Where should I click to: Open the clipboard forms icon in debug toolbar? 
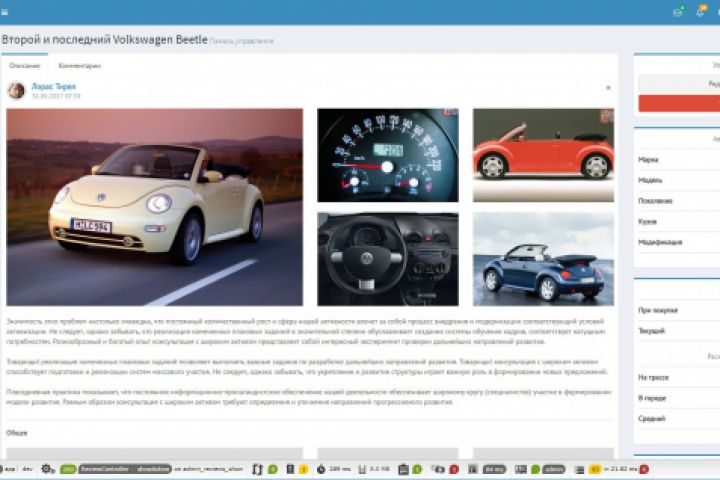point(403,469)
